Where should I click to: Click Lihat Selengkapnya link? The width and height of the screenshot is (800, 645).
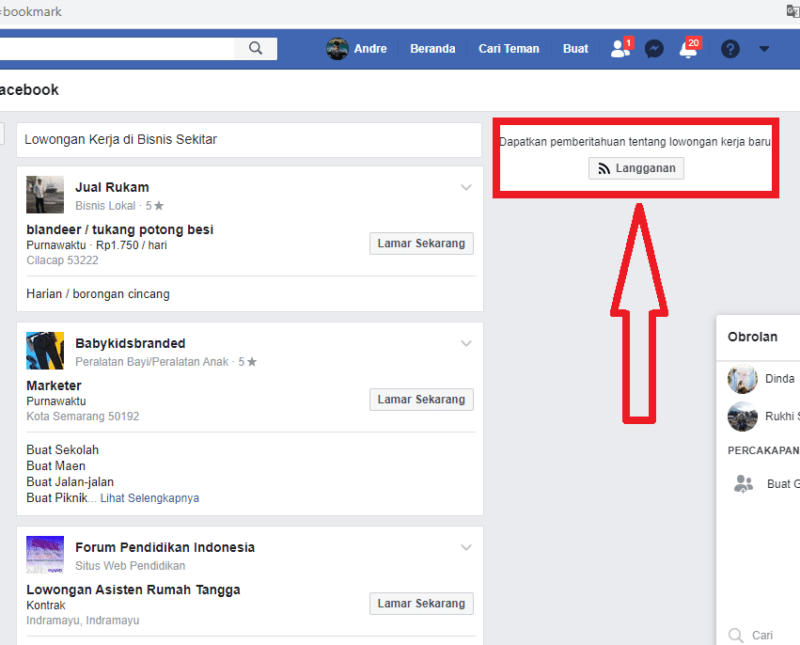[149, 498]
